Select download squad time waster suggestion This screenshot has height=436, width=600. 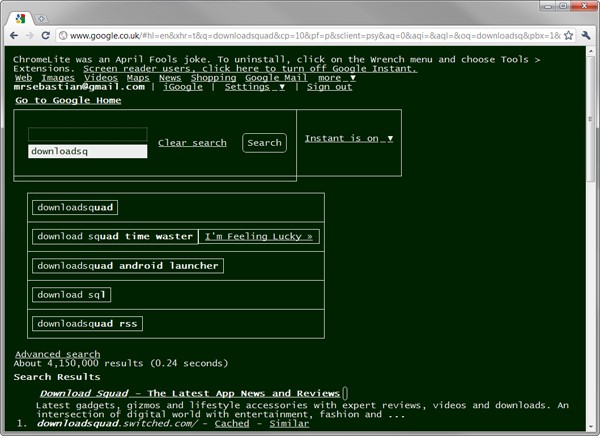115,237
